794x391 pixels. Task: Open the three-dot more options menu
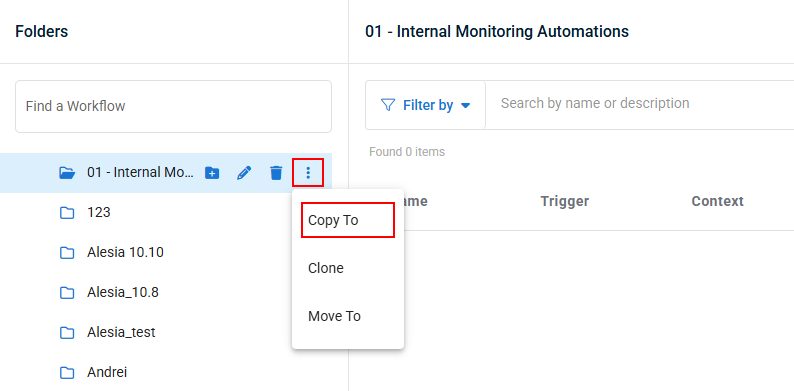point(308,173)
